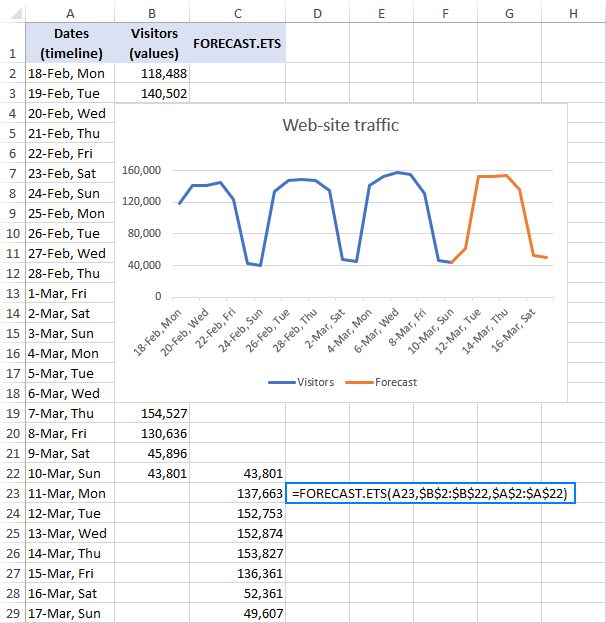606x623 pixels.
Task: Select column B header
Action: point(152,14)
